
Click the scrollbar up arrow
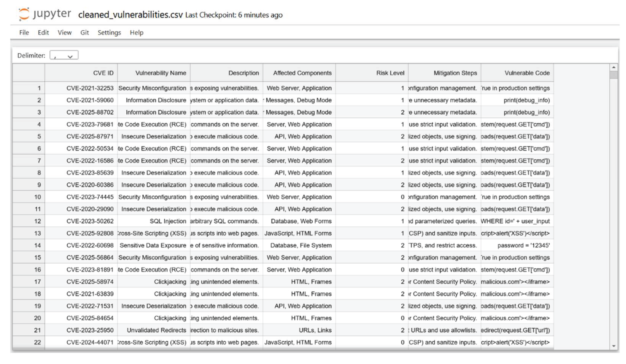pos(614,67)
